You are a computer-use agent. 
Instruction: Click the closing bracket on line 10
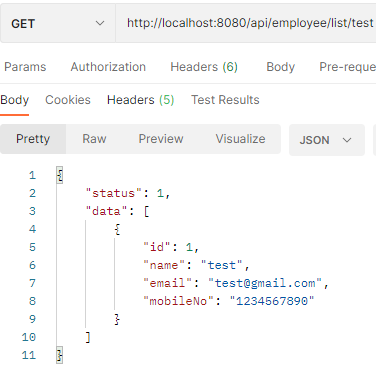88,337
